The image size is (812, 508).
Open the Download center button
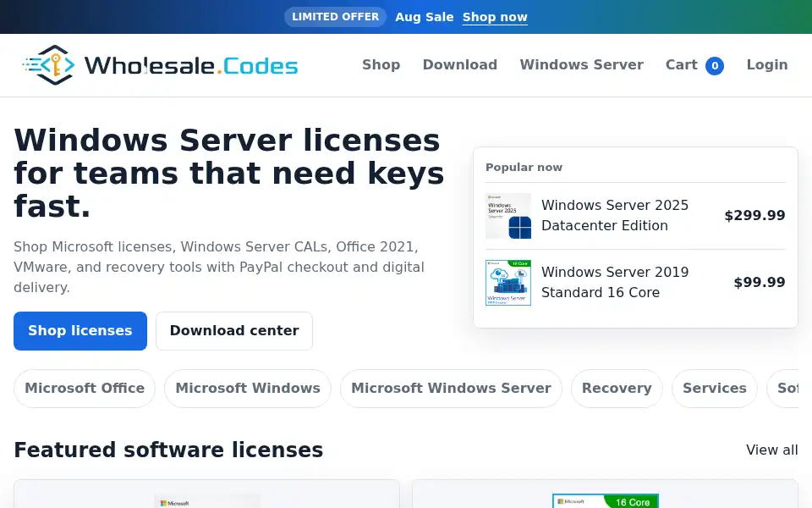[x=234, y=331]
